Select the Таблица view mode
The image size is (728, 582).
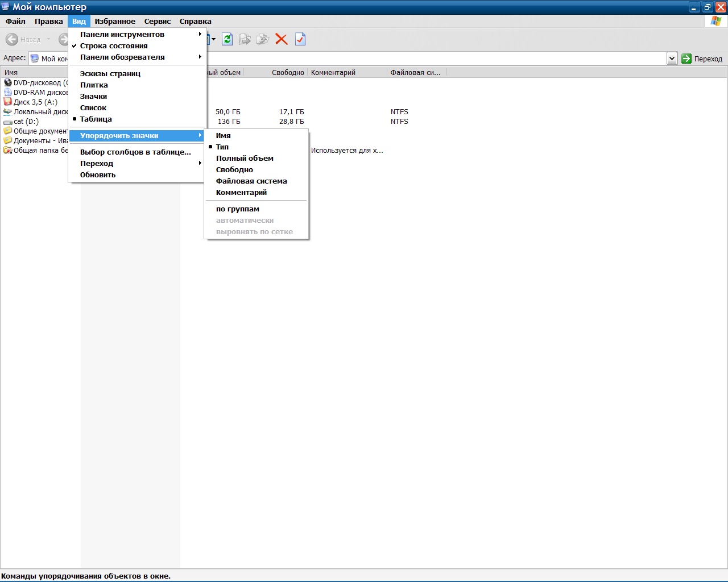point(136,119)
